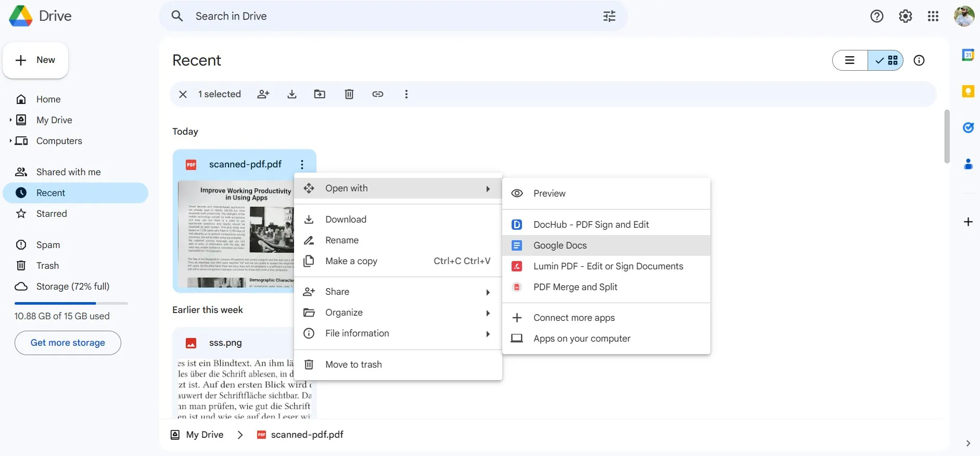
Task: Open Google Calendar in the side panel
Action: click(968, 55)
